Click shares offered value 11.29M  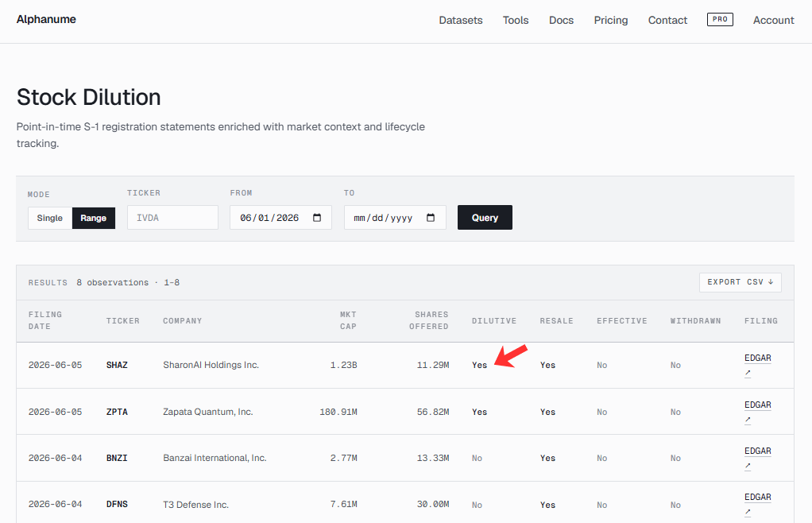[433, 365]
